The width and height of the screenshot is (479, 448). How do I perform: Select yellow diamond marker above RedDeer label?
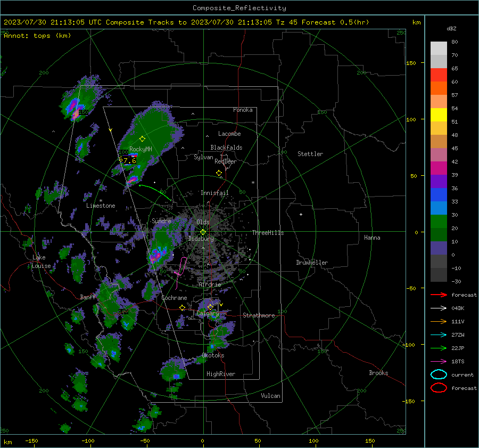tap(219, 173)
